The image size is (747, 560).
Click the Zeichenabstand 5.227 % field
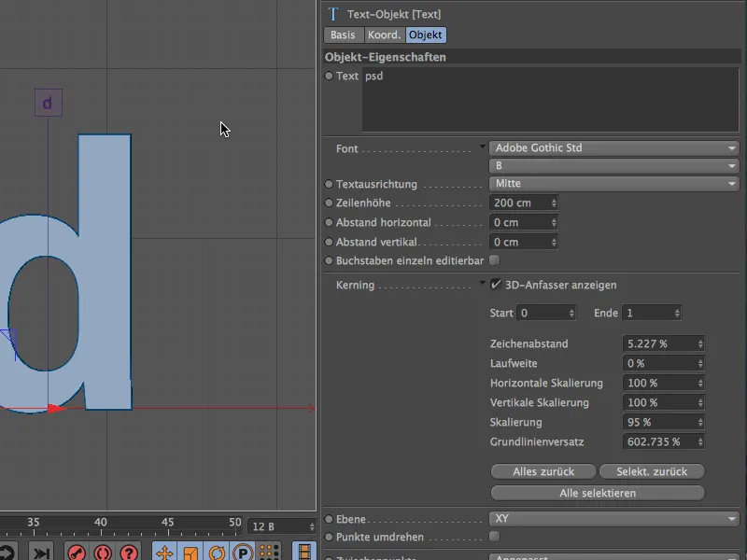663,343
